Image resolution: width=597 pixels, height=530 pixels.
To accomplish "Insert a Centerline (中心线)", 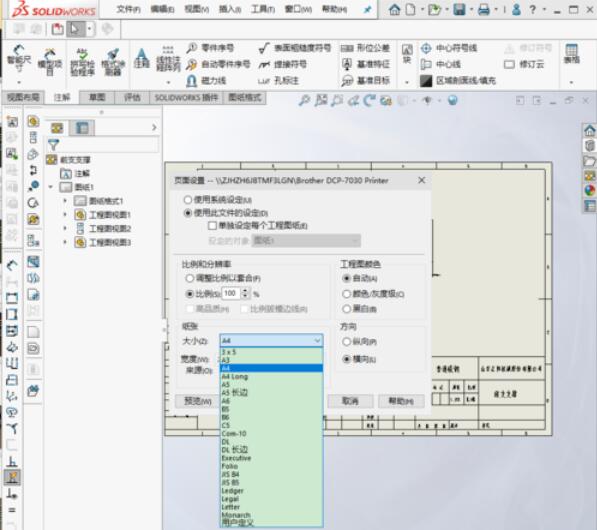I will tap(441, 64).
